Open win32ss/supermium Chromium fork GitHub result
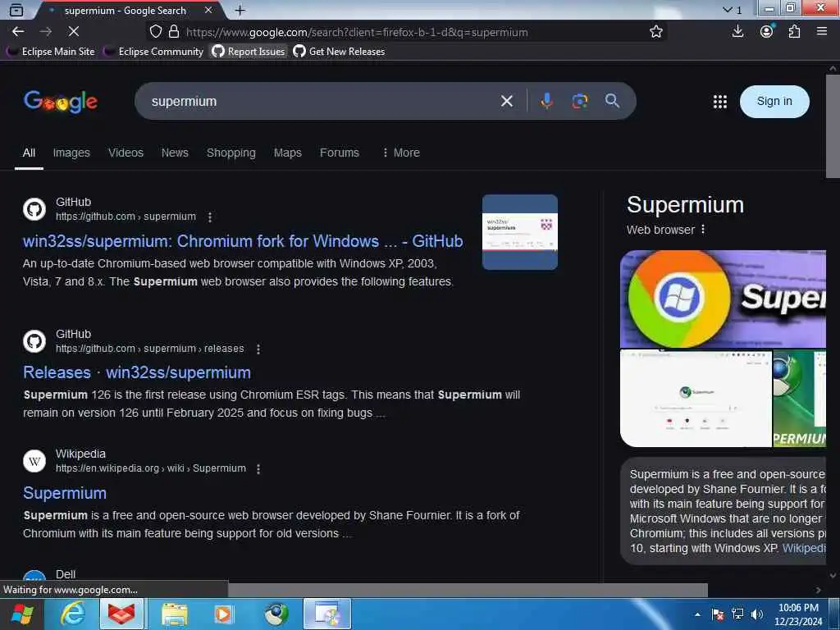This screenshot has width=840, height=630. (x=243, y=241)
